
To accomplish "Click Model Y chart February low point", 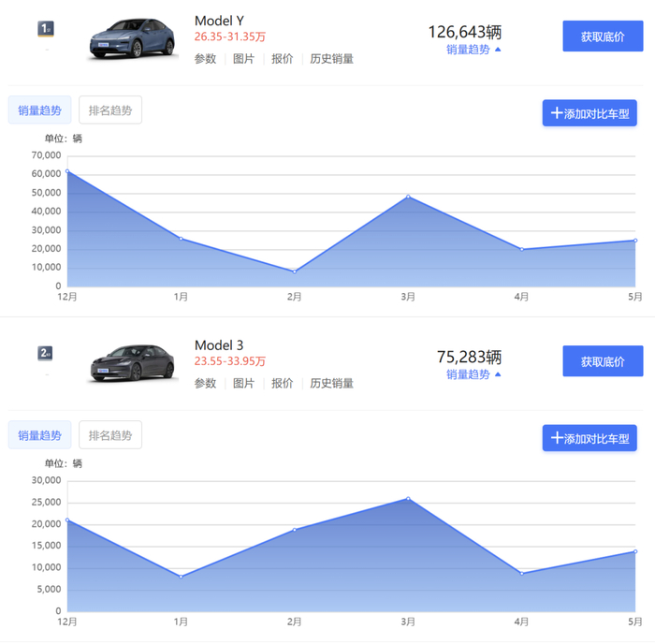I will click(295, 271).
